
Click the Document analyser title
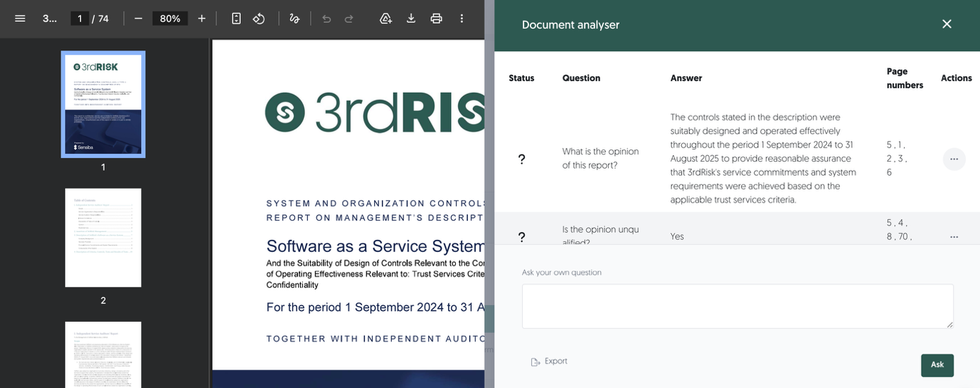(x=570, y=25)
